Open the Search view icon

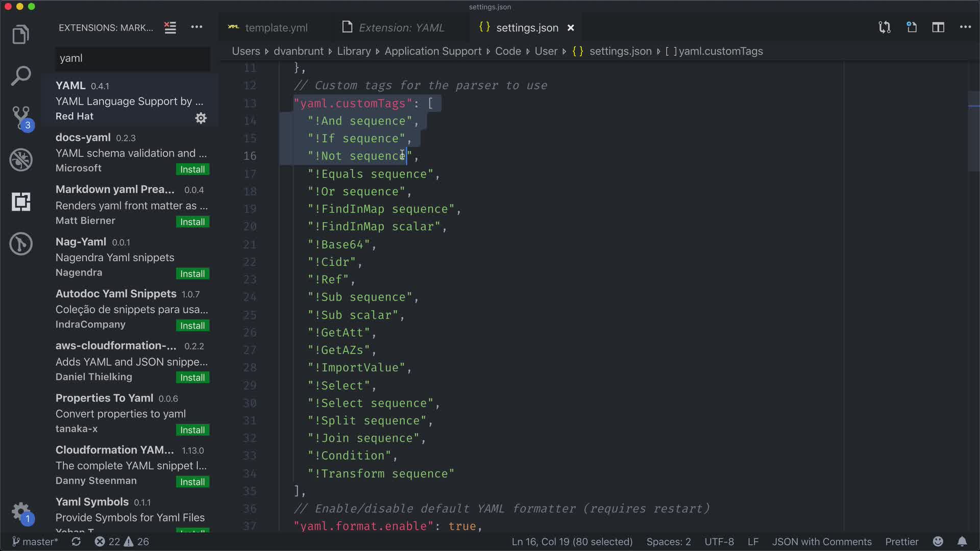coord(21,76)
